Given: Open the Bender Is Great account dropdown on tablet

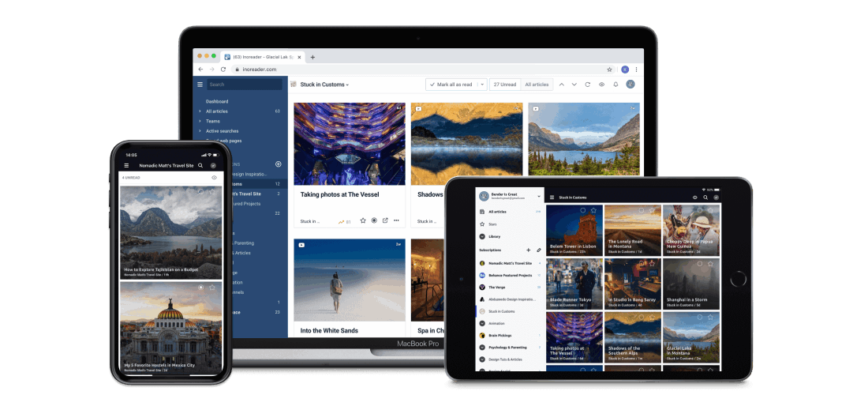Looking at the screenshot, I should tap(539, 196).
